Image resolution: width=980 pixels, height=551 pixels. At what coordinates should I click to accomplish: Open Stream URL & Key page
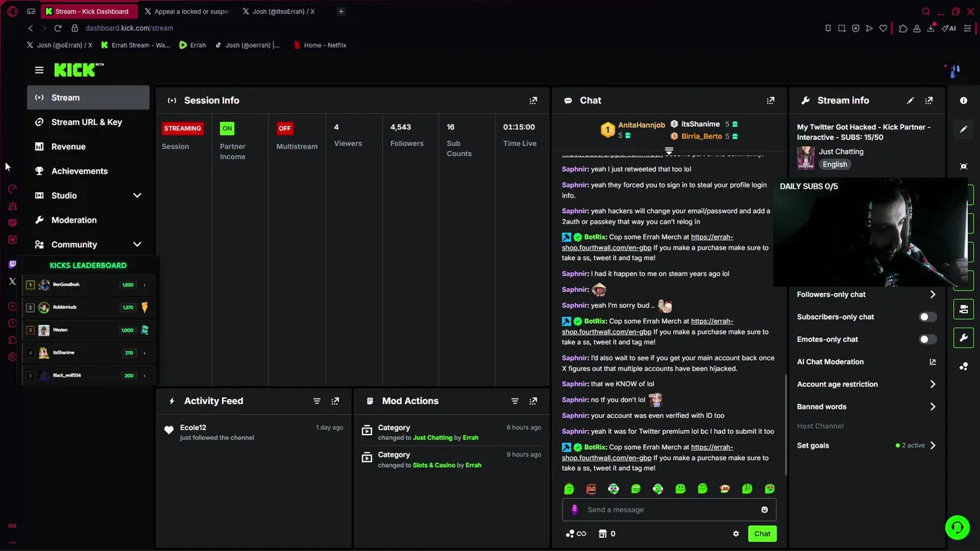click(88, 122)
